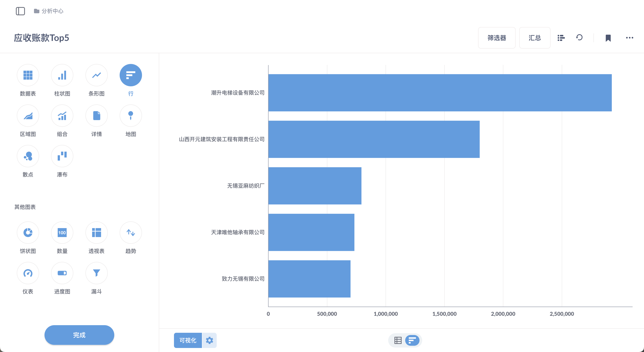This screenshot has width=644, height=352.
Task: Open visualization settings gear
Action: click(x=209, y=340)
